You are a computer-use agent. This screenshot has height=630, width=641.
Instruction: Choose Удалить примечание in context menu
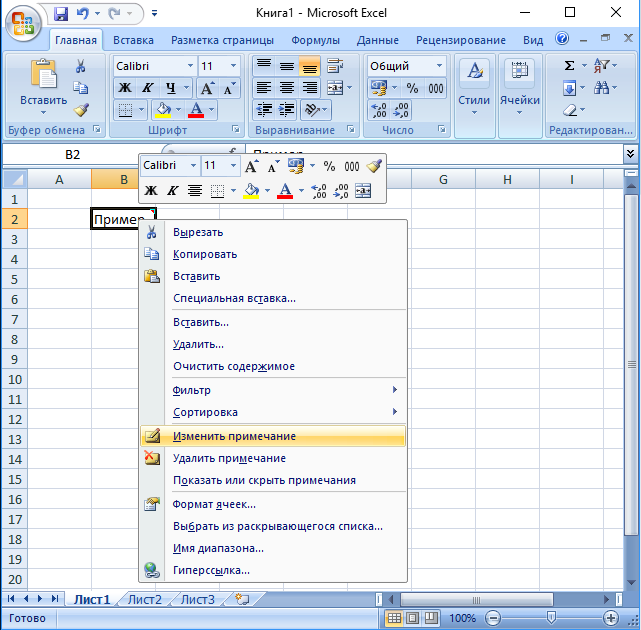[273, 458]
